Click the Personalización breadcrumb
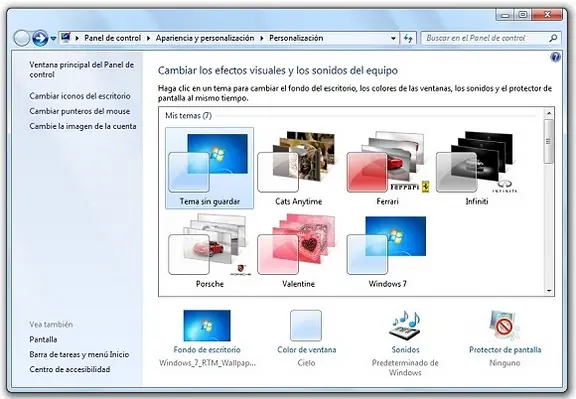576x399 pixels. tap(296, 38)
